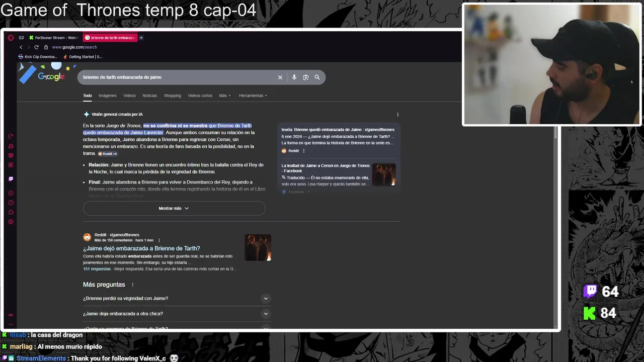Screen dimensions: 644x362
Task: Start voice search with microphone
Action: [x=294, y=77]
